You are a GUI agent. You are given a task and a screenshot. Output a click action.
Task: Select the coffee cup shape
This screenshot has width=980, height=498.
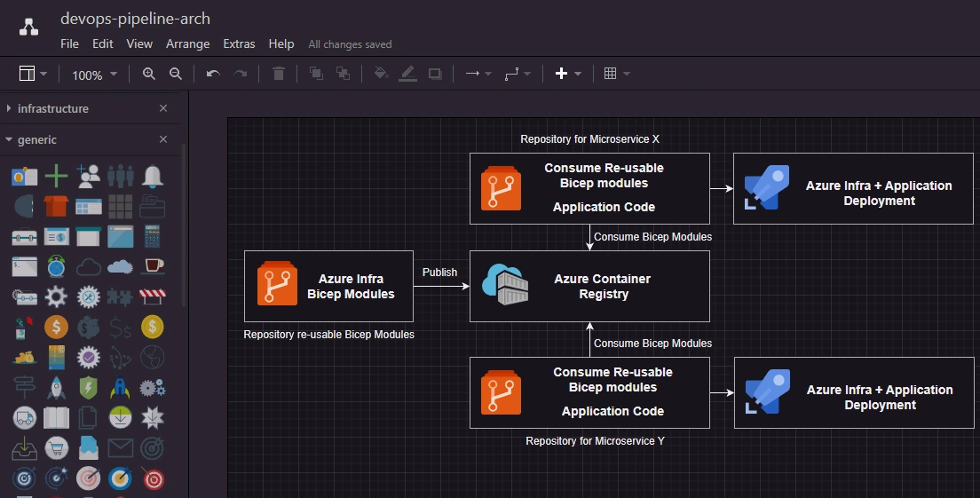[x=153, y=266]
